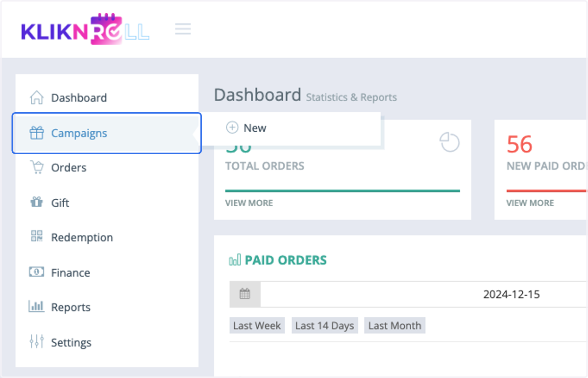The image size is (588, 378).
Task: Click the KliknRoll logo
Action: coord(85,29)
